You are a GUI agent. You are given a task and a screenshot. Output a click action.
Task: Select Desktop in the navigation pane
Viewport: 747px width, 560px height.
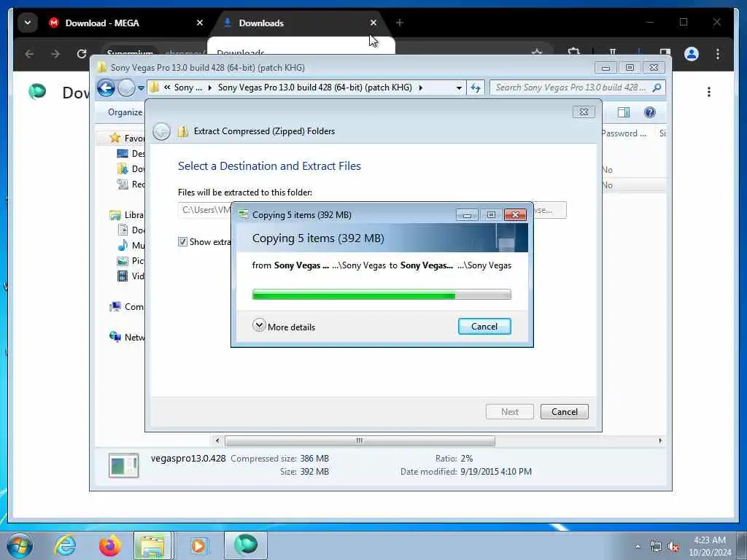pyautogui.click(x=131, y=153)
